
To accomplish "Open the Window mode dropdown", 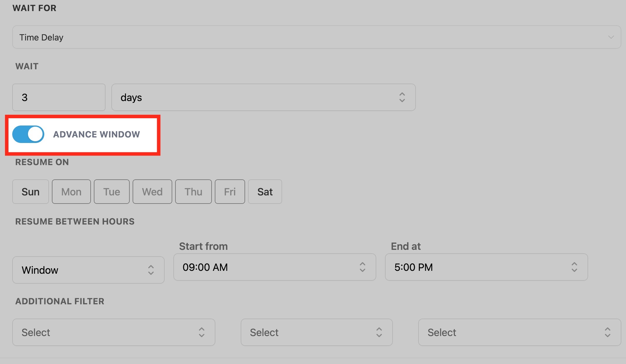I will pyautogui.click(x=88, y=270).
